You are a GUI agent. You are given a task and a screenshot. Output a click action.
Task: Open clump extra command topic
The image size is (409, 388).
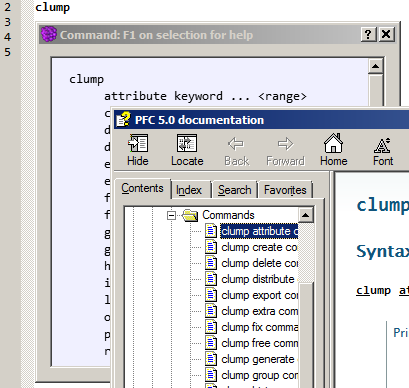[259, 311]
